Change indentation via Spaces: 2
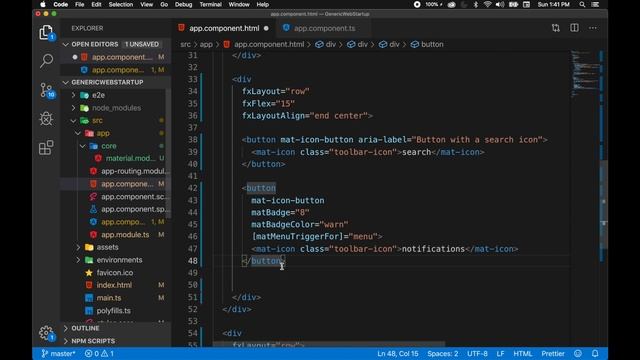Screen dimensions: 640x360 click(443, 353)
